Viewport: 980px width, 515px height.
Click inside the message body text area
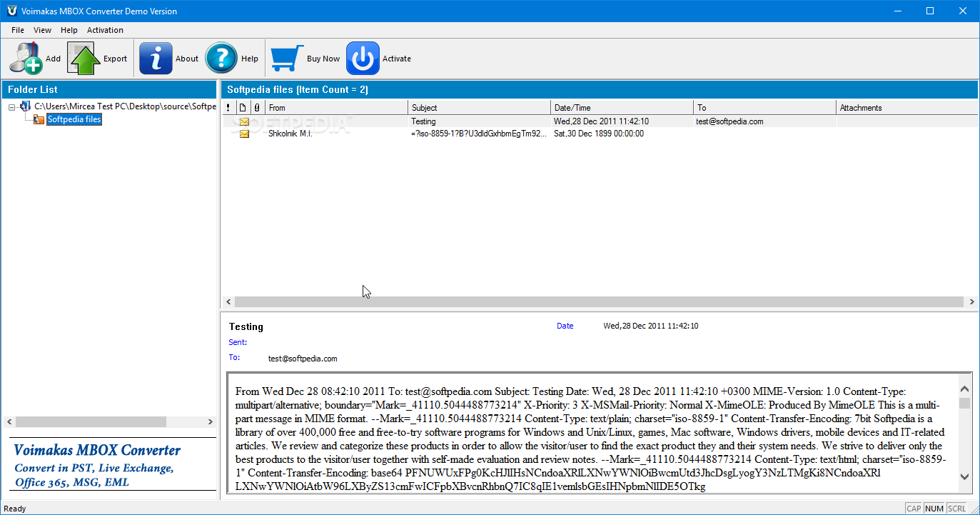[x=592, y=433]
